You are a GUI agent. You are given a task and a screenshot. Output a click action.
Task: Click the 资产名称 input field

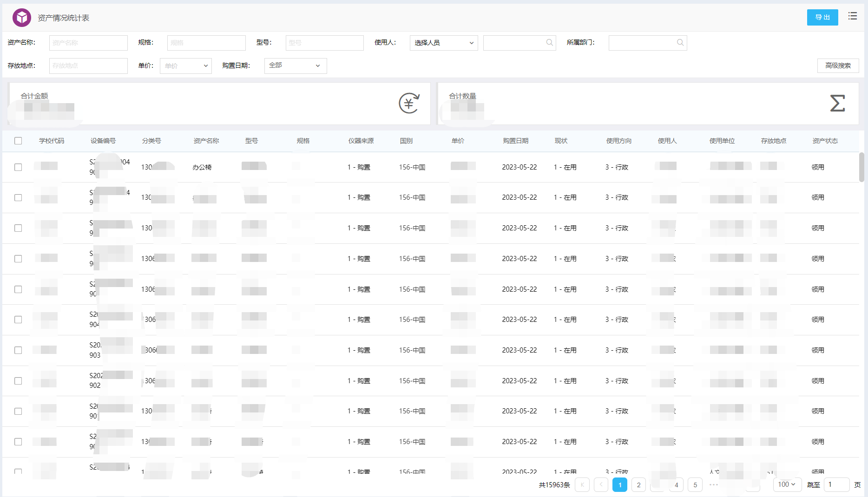click(x=88, y=43)
